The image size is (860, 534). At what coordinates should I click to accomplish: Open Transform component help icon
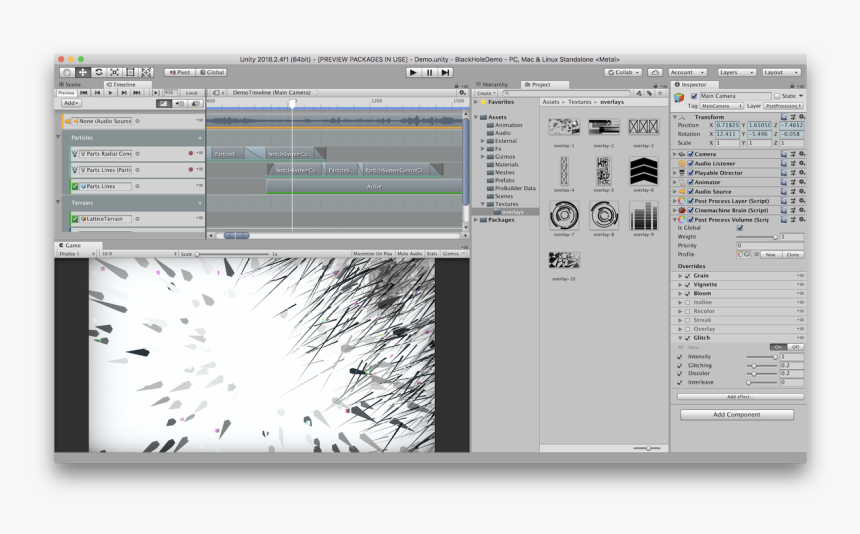784,117
